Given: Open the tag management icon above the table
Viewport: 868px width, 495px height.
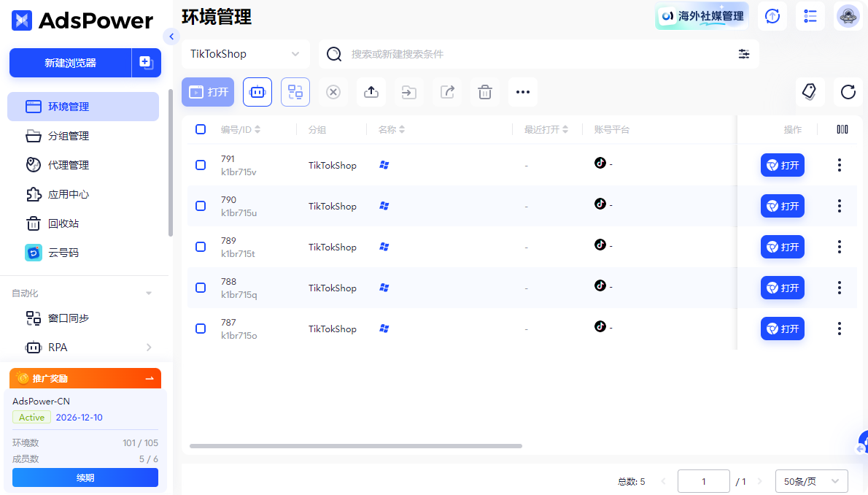Looking at the screenshot, I should [x=810, y=92].
